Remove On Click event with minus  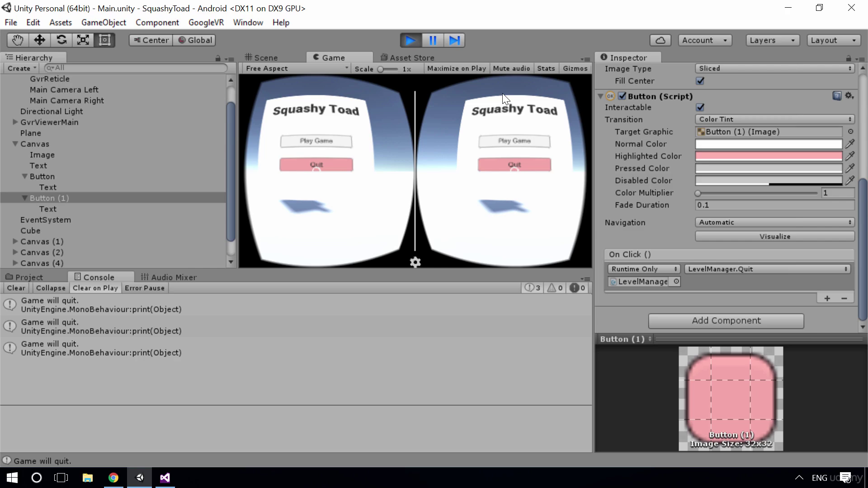844,298
